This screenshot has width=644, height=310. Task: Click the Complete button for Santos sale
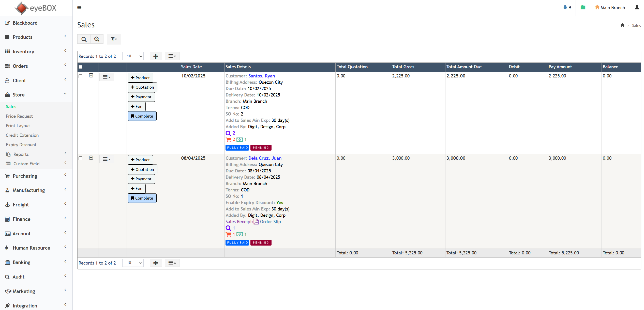point(142,116)
